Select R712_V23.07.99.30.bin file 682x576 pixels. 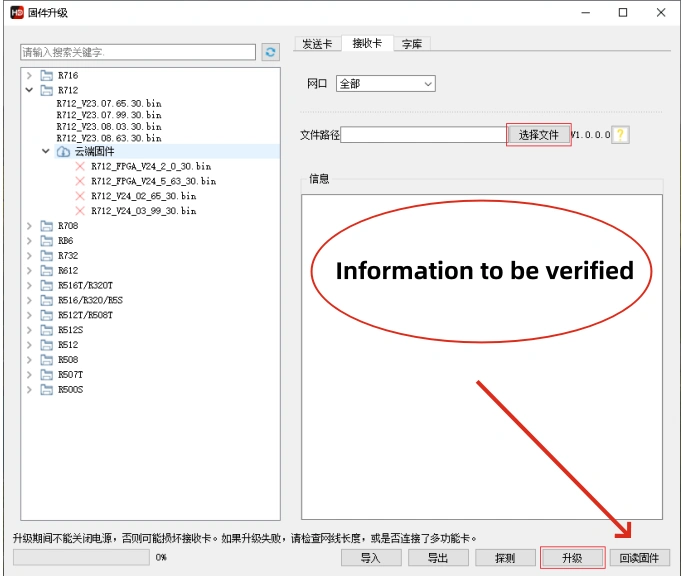pyautogui.click(x=109, y=115)
